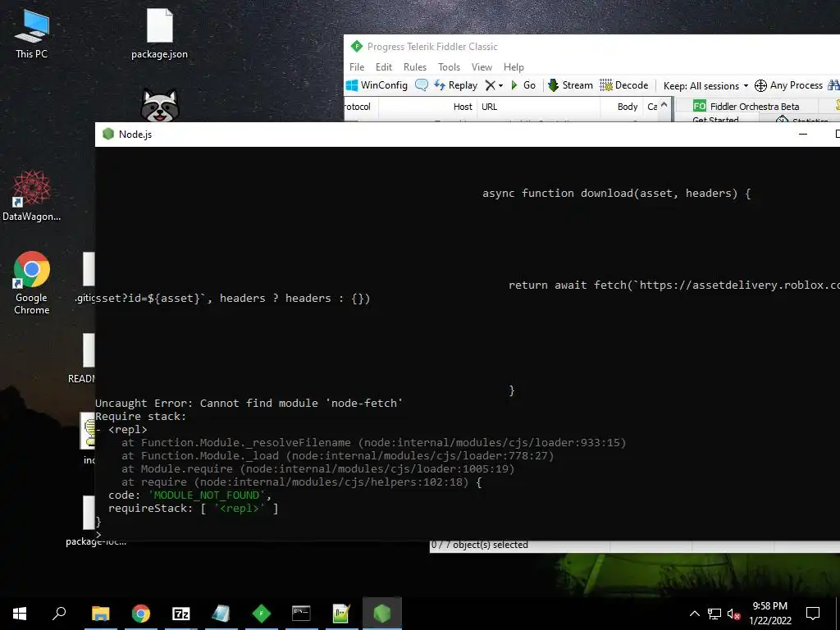Open network status tray icon
This screenshot has height=630, width=840.
coord(714,614)
